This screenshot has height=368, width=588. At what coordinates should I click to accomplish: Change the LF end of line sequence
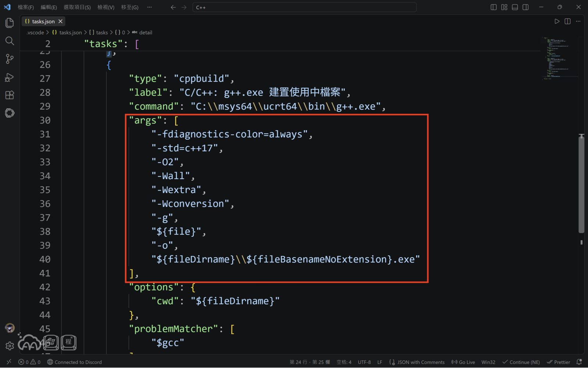pos(380,362)
